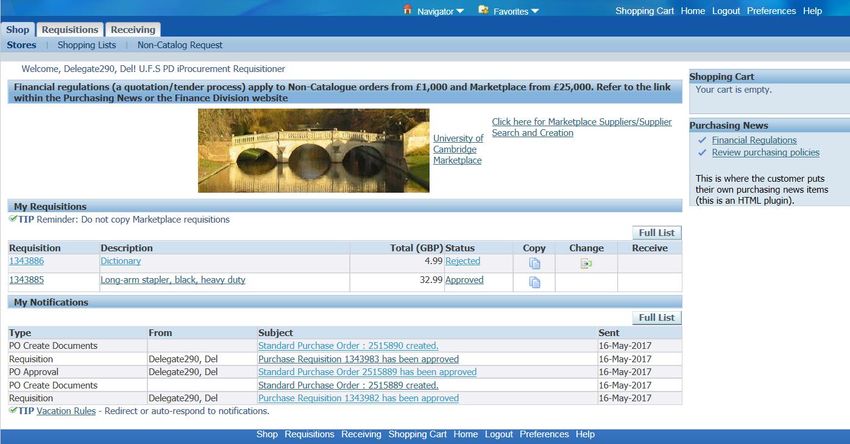Click Shop in the footer navigation
This screenshot has width=850, height=444.
[267, 434]
